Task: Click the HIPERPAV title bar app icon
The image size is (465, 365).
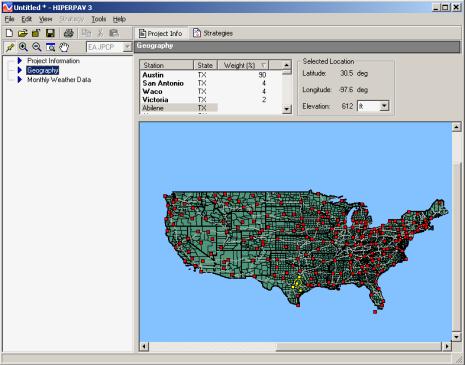Action: coord(7,7)
